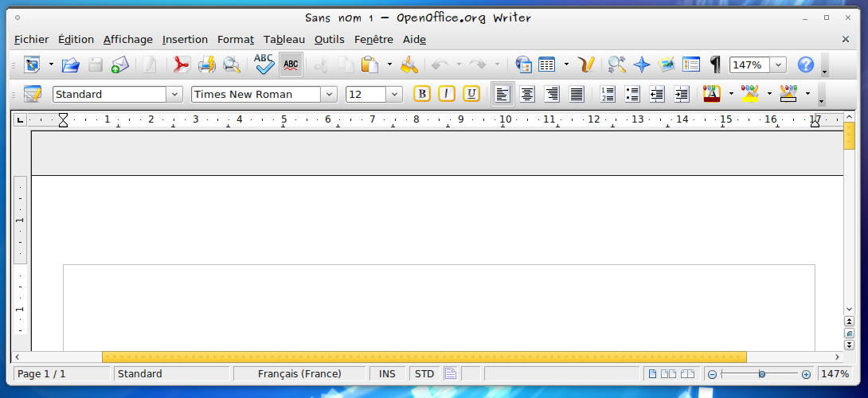Image resolution: width=868 pixels, height=398 pixels.
Task: Click zoom out minus button in status bar
Action: click(713, 374)
